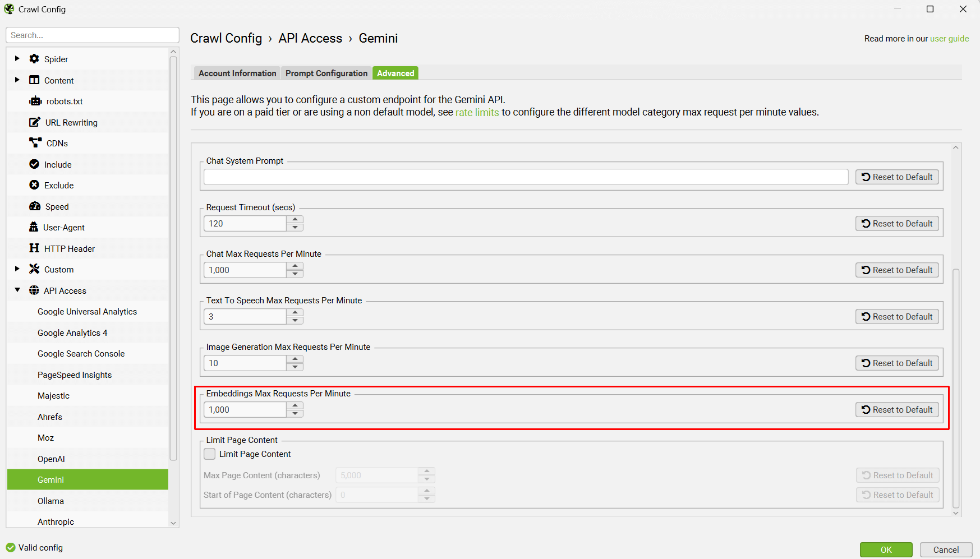
Task: Reset Embeddings Max Requests to default
Action: [897, 410]
